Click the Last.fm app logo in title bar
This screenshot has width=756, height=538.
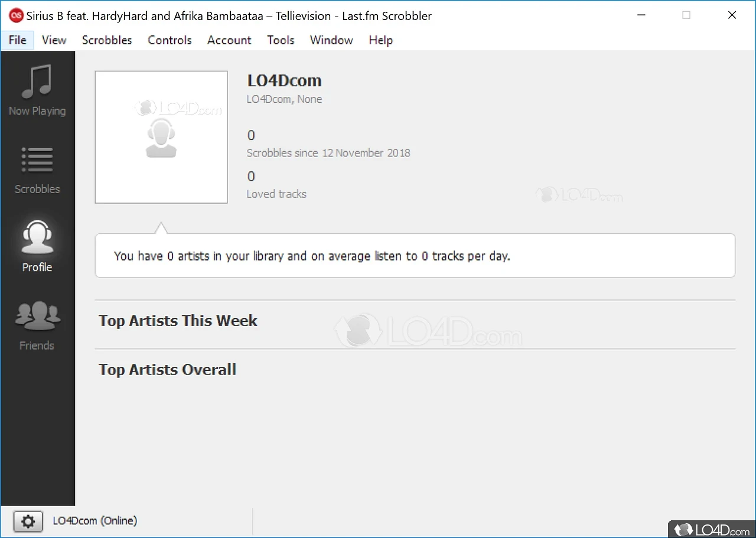pos(16,16)
